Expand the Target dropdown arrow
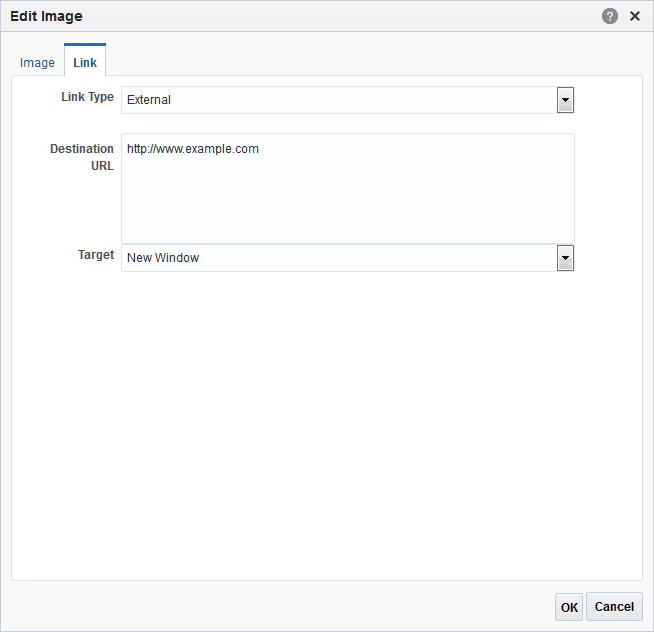The image size is (654, 632). coord(565,258)
